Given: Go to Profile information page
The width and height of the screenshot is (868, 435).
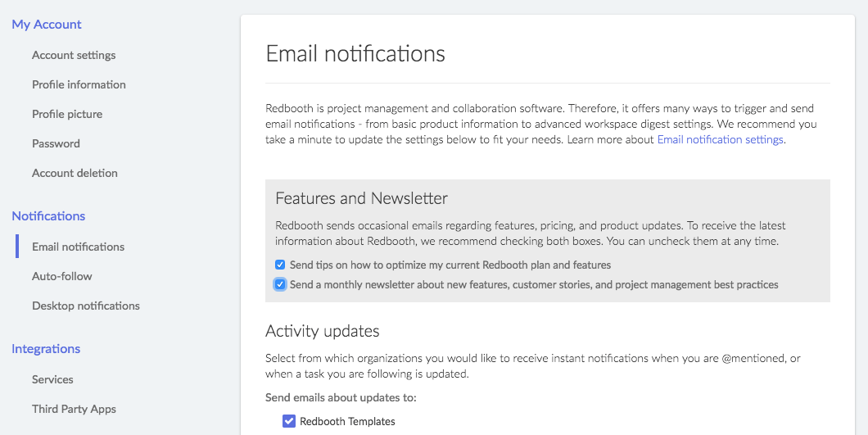Looking at the screenshot, I should [79, 84].
